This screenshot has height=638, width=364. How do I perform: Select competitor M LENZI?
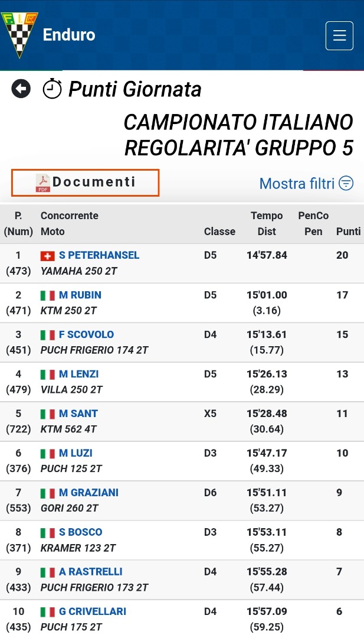(x=79, y=374)
